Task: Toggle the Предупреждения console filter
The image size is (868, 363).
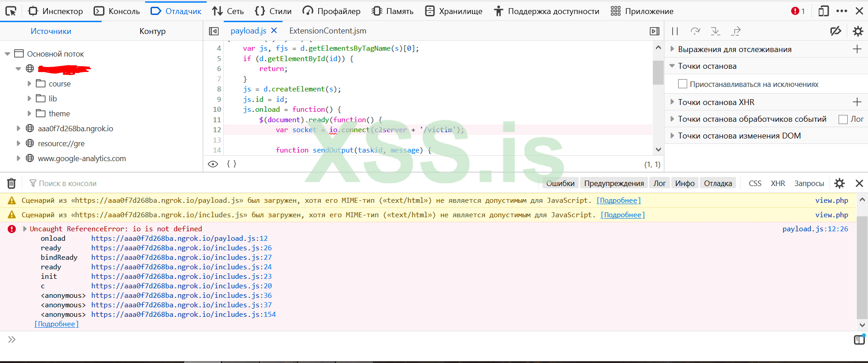Action: pyautogui.click(x=614, y=183)
